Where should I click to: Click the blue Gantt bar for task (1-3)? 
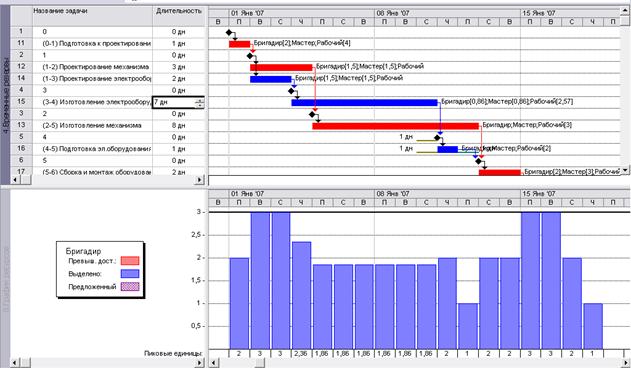(271, 79)
